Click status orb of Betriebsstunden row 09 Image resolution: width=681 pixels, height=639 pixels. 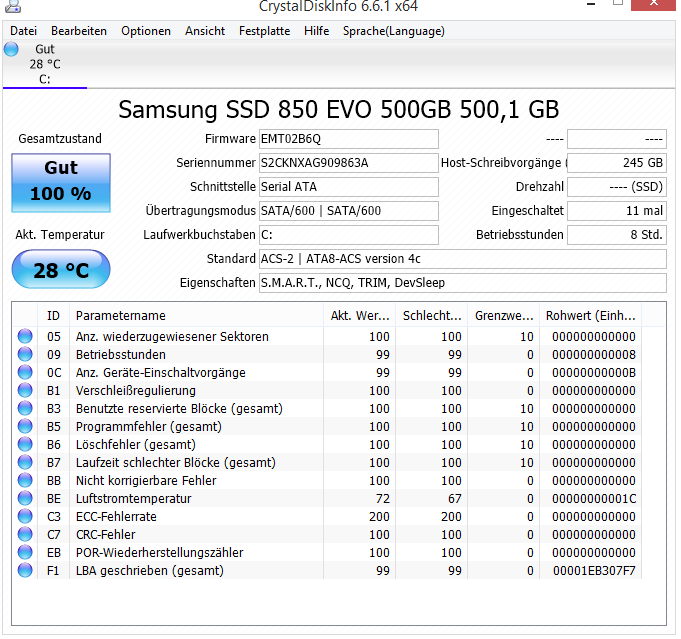tap(25, 354)
